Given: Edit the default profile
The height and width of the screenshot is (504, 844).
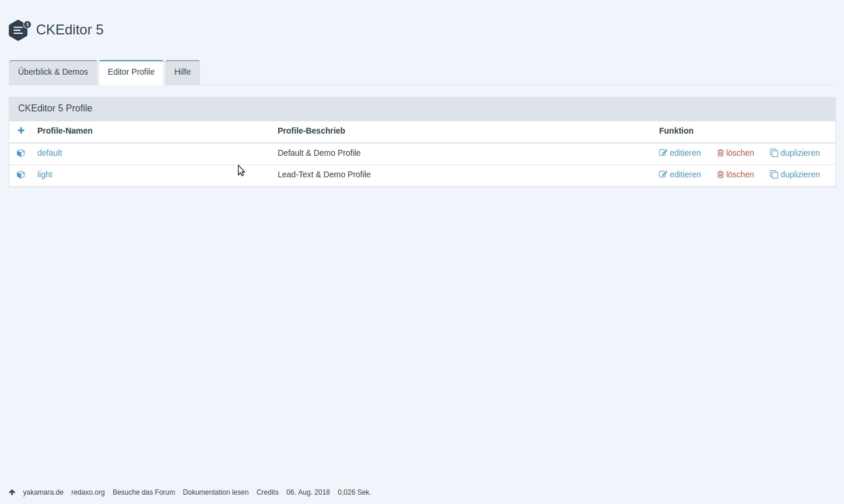Looking at the screenshot, I should tap(680, 153).
